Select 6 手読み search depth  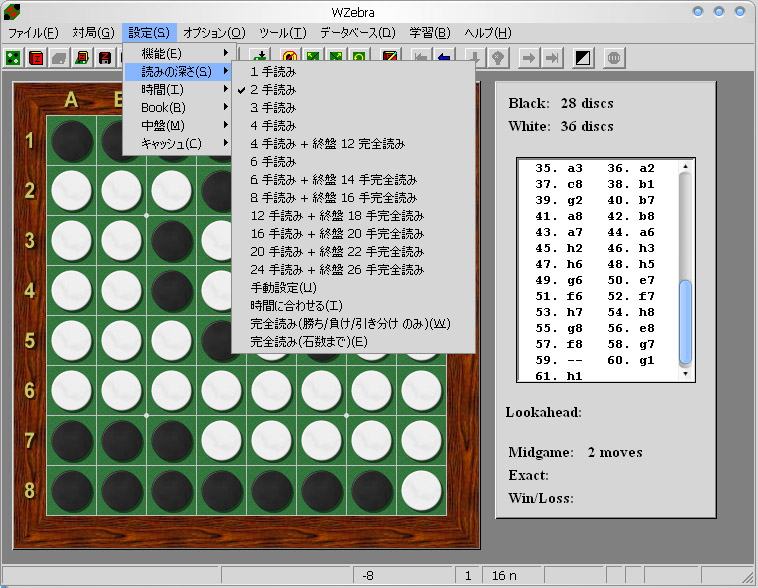click(353, 162)
